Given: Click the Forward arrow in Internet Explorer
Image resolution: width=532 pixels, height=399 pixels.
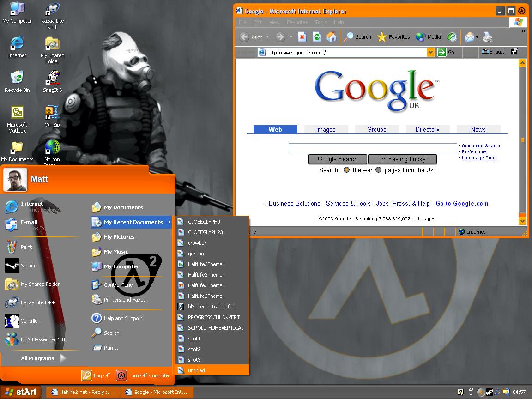Looking at the screenshot, I should click(x=280, y=37).
